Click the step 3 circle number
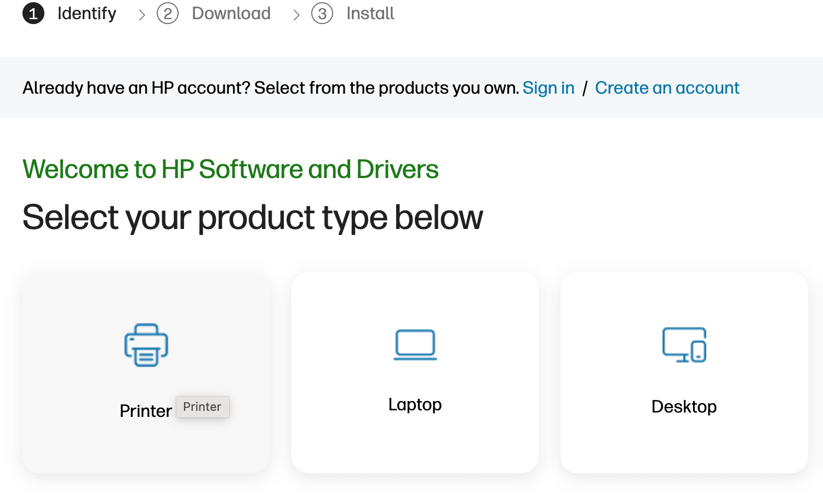Image resolution: width=823 pixels, height=504 pixels. (322, 14)
